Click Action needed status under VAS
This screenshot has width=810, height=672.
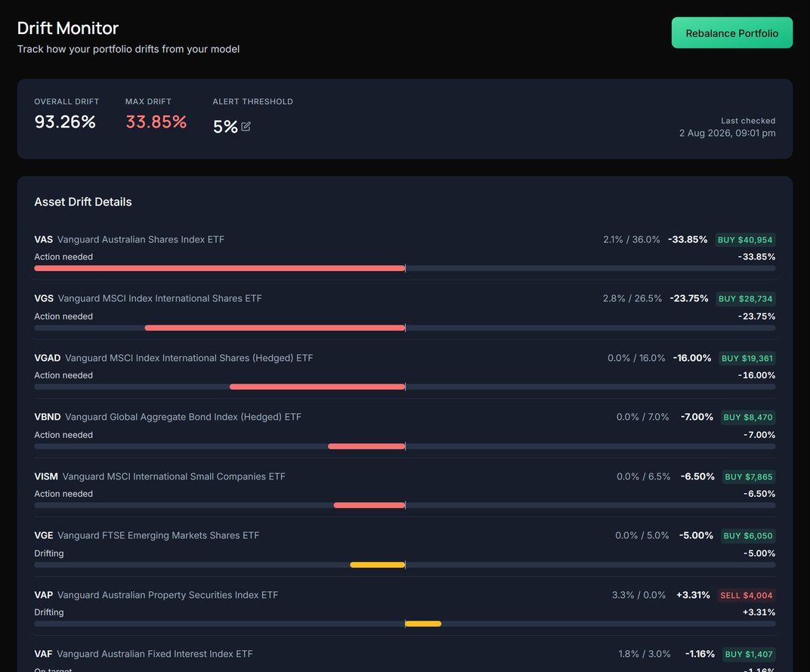coord(63,257)
